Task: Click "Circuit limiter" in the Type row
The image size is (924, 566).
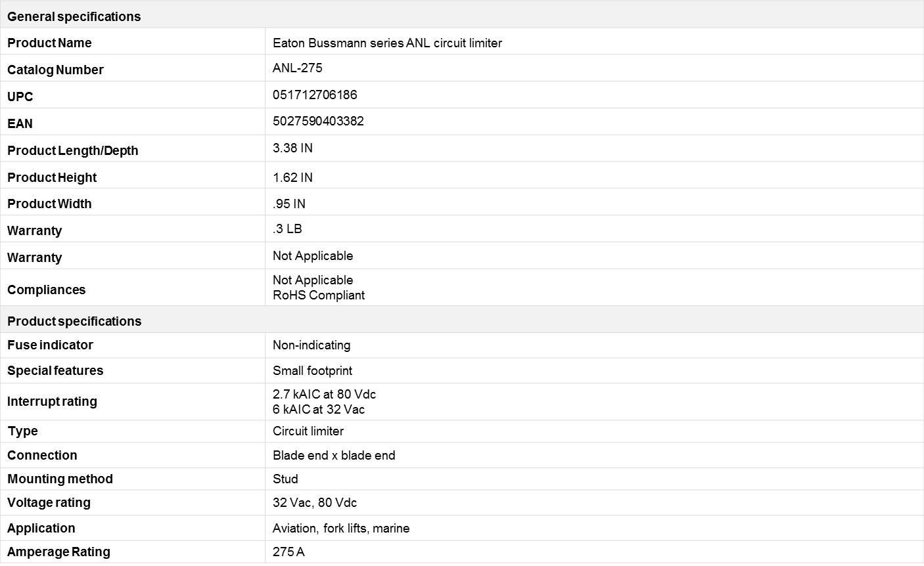Action: (308, 431)
